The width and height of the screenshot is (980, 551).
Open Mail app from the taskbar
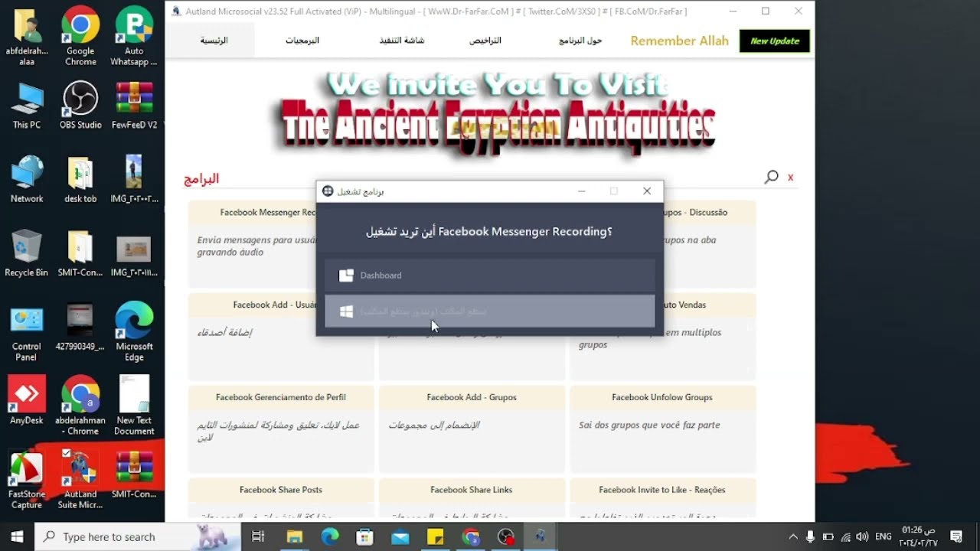(x=400, y=536)
